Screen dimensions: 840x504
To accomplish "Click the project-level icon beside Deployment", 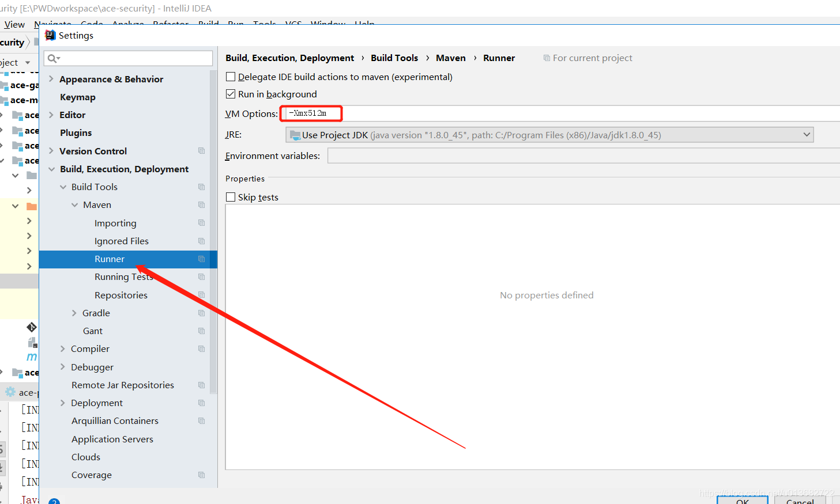I will (x=201, y=403).
